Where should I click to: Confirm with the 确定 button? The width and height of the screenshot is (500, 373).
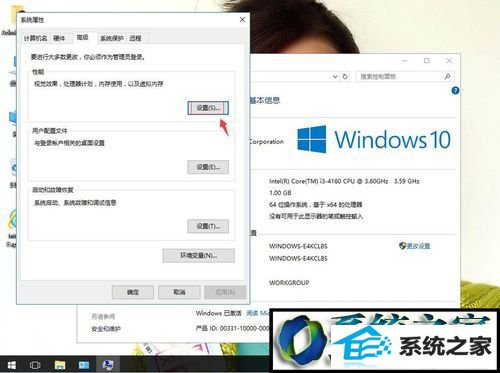pyautogui.click(x=133, y=292)
